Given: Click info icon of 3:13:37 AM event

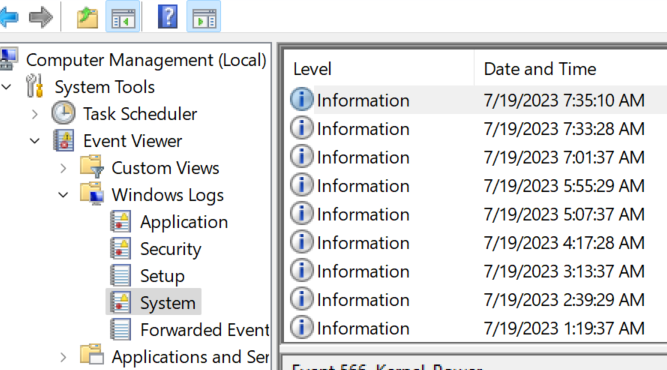Looking at the screenshot, I should [x=302, y=270].
